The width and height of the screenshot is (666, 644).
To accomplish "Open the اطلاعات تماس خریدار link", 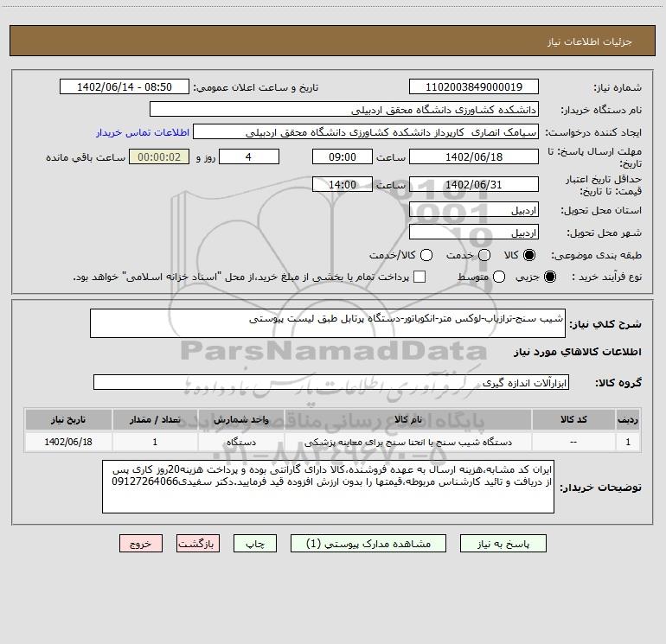I will click(143, 132).
